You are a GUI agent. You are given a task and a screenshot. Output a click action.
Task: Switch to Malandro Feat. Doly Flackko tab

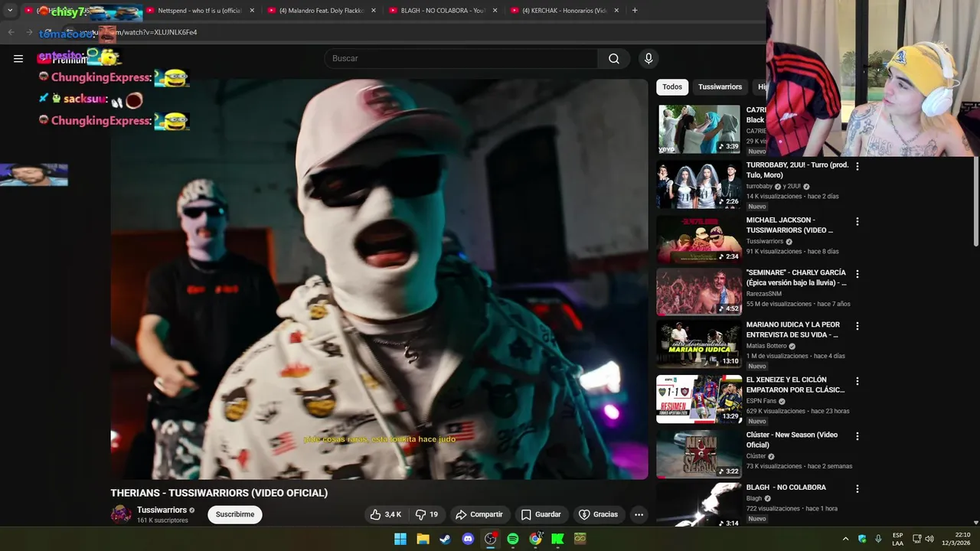pos(322,11)
